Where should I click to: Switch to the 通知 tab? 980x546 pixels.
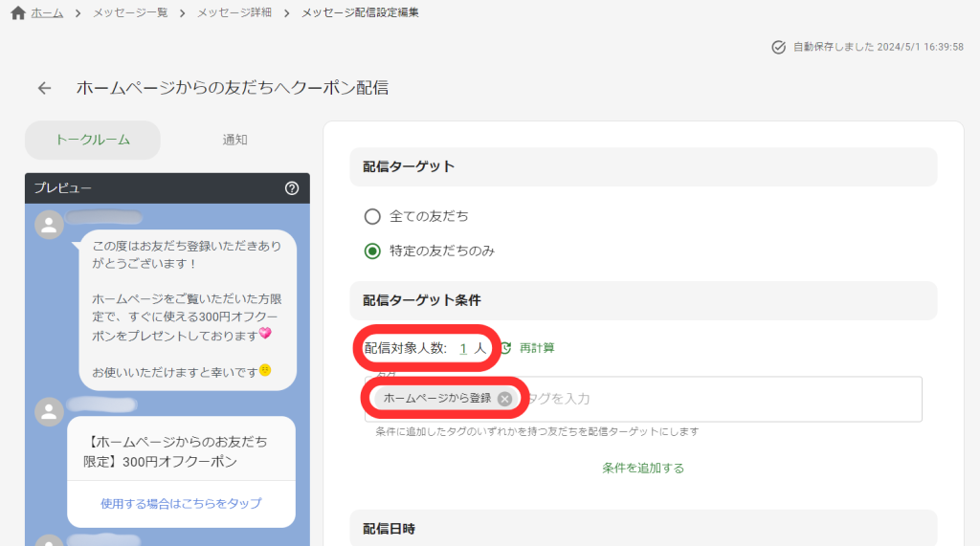click(234, 140)
